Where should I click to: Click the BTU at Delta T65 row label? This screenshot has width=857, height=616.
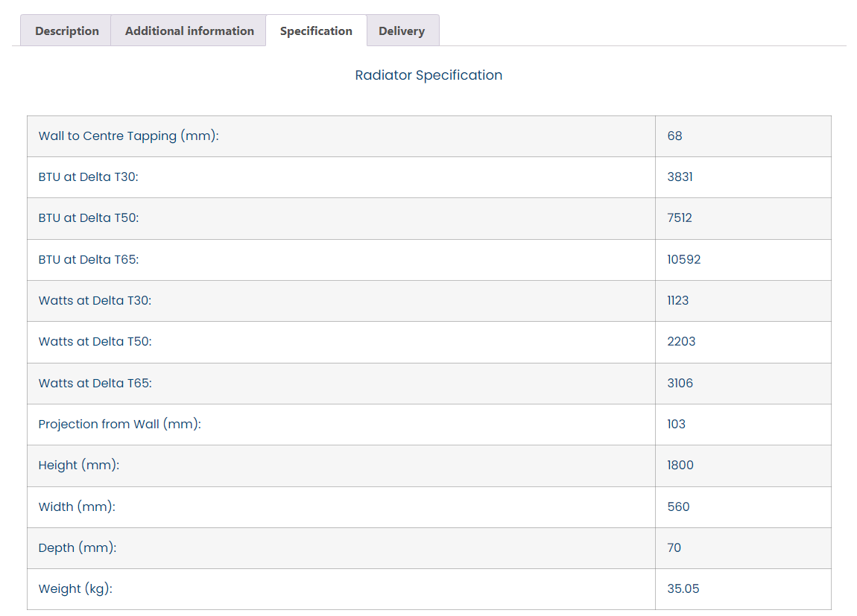pyautogui.click(x=89, y=259)
